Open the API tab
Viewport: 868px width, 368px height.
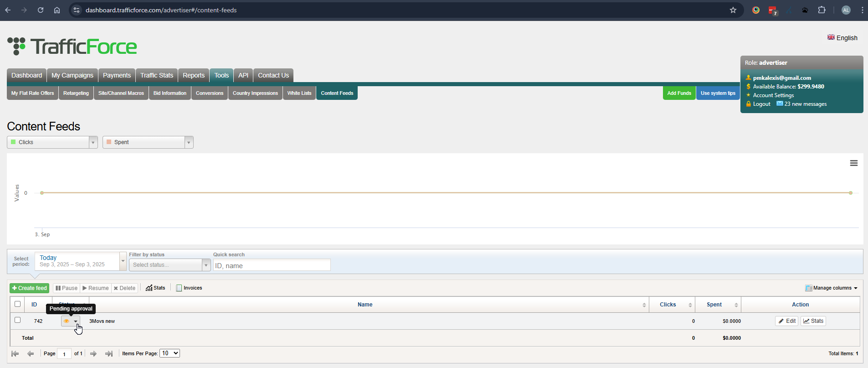click(x=243, y=75)
